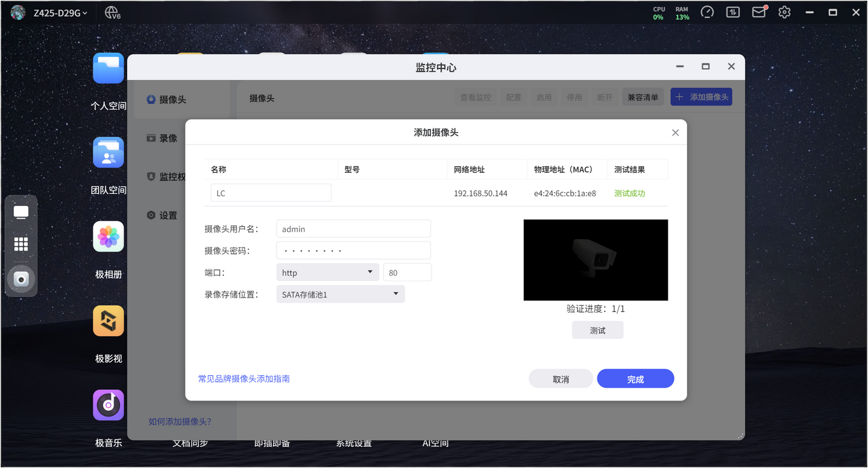Focus the 摄像头用户名 field with admin
Viewport: 868px width, 468px height.
pos(354,229)
